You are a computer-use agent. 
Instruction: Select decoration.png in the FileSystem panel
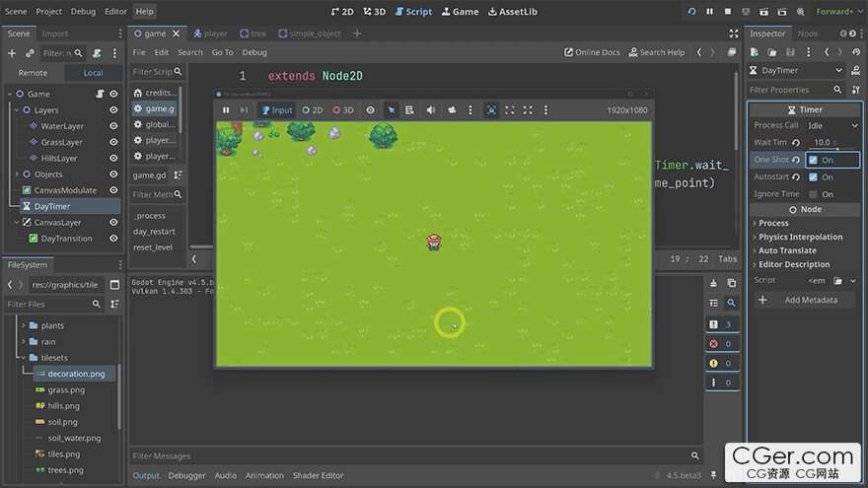[x=75, y=374]
